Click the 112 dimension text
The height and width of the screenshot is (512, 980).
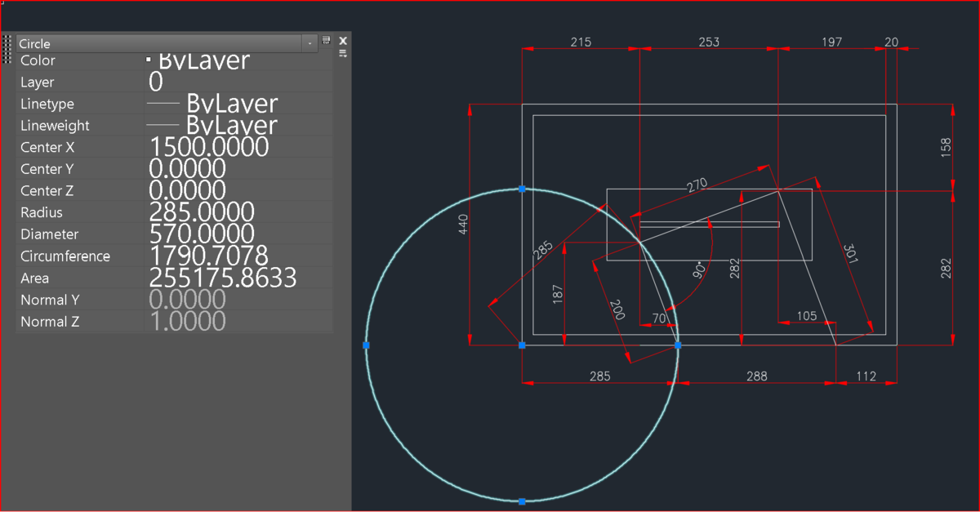click(866, 376)
